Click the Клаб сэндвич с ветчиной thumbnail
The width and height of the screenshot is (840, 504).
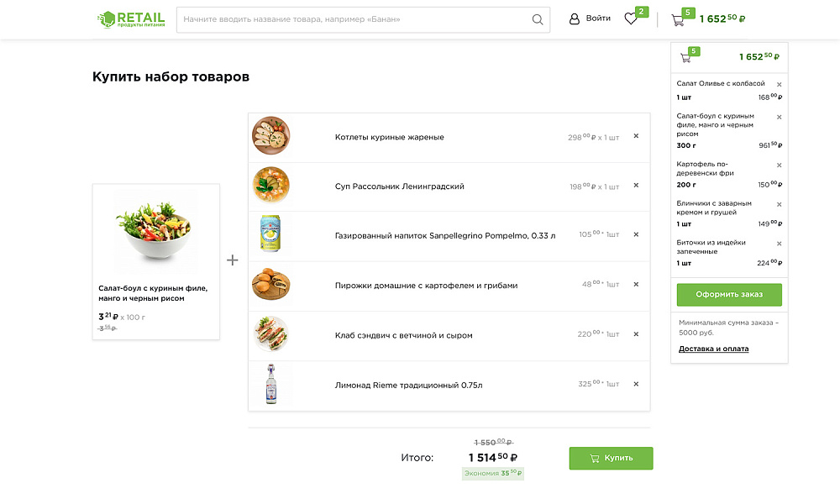point(270,333)
